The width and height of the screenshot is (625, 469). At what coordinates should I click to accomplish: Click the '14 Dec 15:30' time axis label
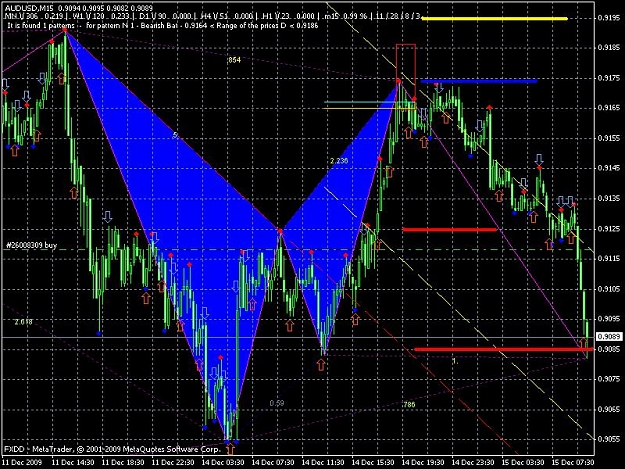tap(373, 462)
